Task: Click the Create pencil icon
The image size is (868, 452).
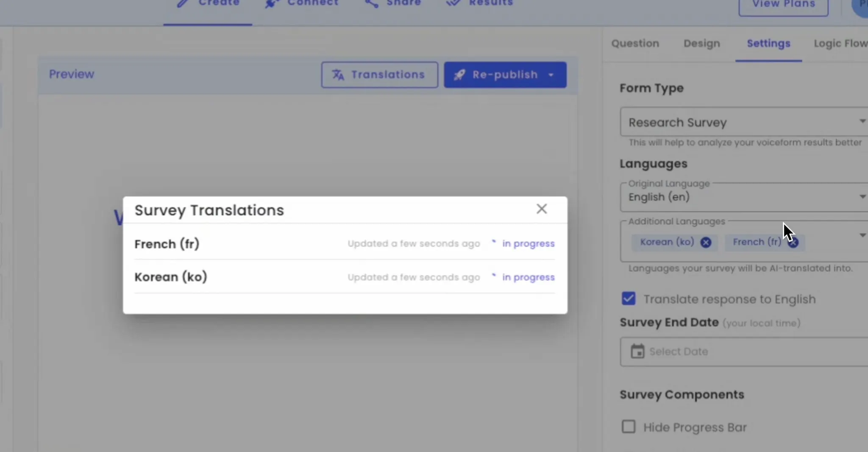Action: (x=183, y=3)
